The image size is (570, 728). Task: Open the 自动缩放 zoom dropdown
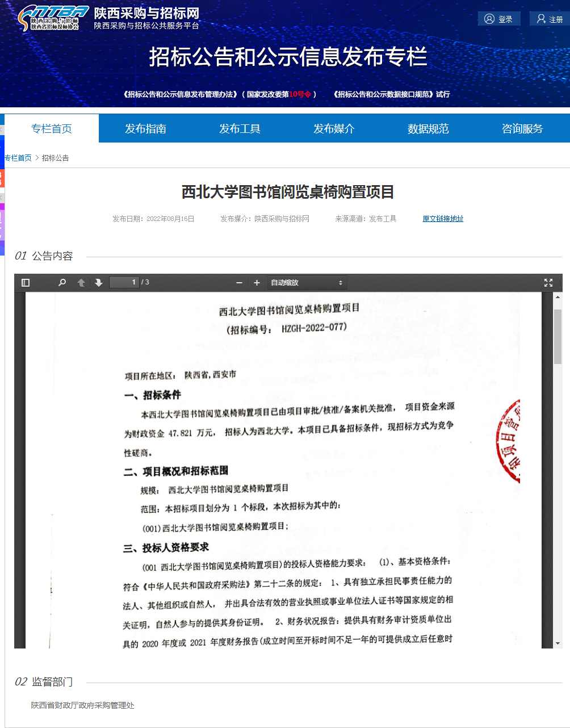(x=307, y=283)
